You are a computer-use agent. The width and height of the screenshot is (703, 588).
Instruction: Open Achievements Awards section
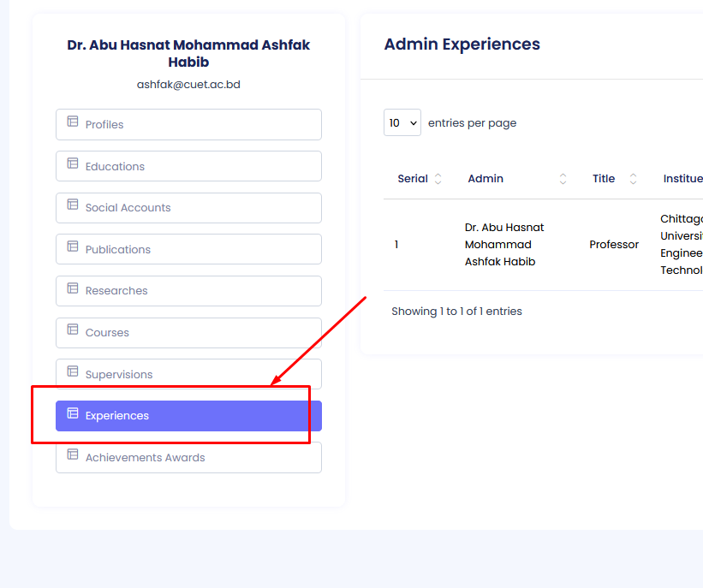coord(188,457)
